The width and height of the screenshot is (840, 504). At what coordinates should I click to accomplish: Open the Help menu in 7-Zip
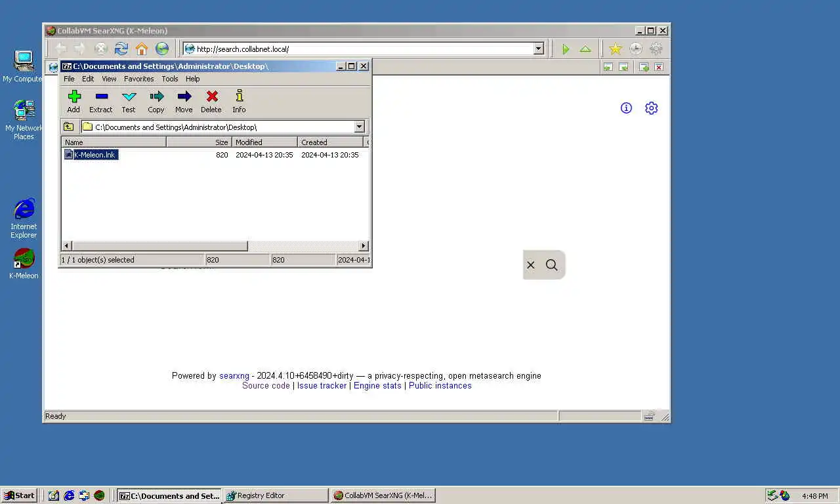pyautogui.click(x=192, y=79)
